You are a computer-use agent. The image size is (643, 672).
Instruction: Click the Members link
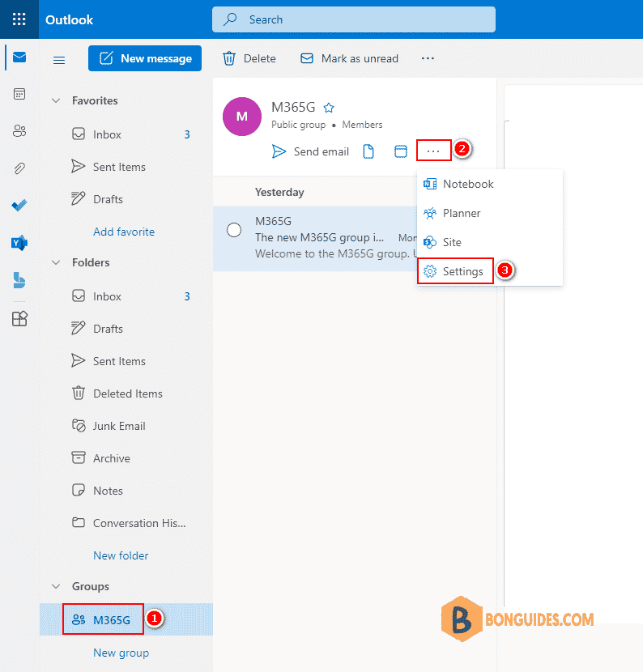point(362,125)
